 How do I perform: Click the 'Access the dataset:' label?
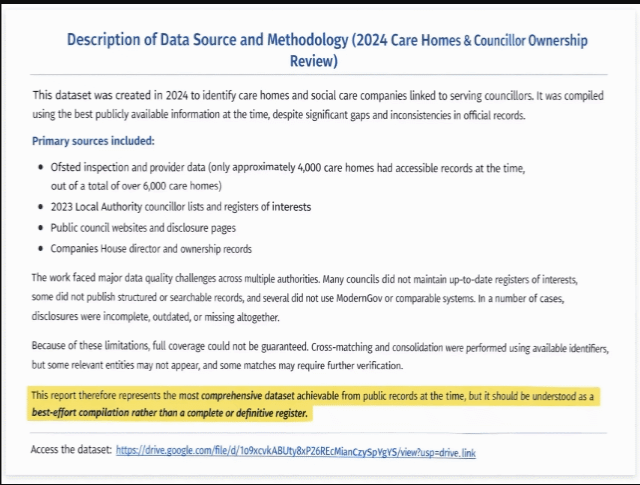point(71,449)
